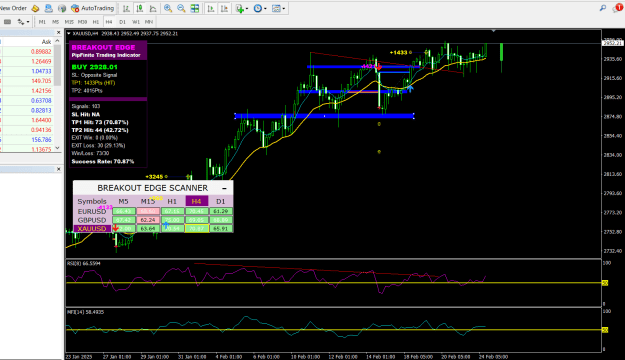Open the notifications icon with red badge
The height and width of the screenshot is (360, 625).
pyautogui.click(x=617, y=8)
